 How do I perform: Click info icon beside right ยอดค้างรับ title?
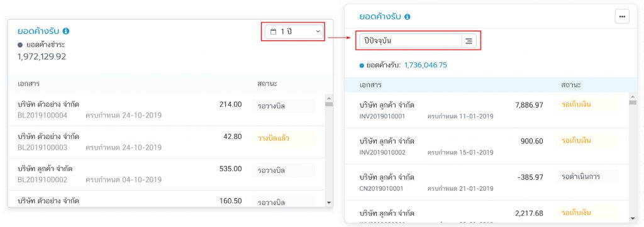click(408, 17)
